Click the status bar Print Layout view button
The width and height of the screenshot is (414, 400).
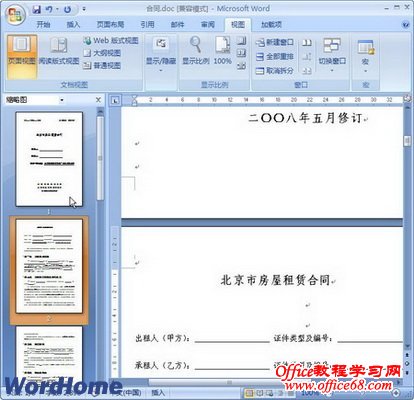click(249, 393)
